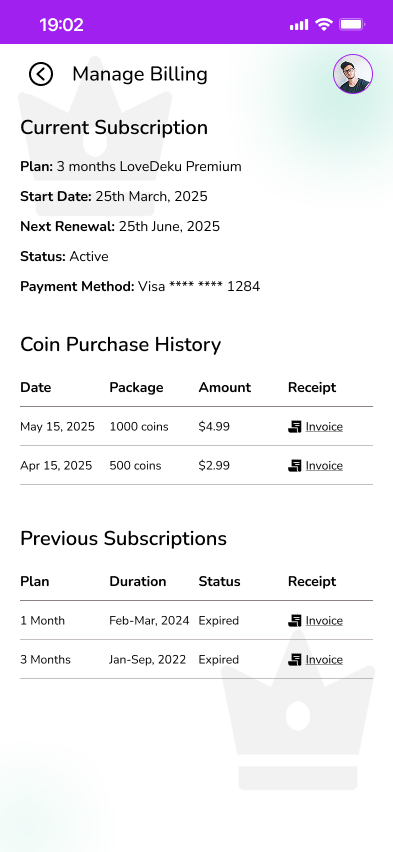Select the Manage Billing page title
This screenshot has width=393, height=852.
tap(140, 74)
